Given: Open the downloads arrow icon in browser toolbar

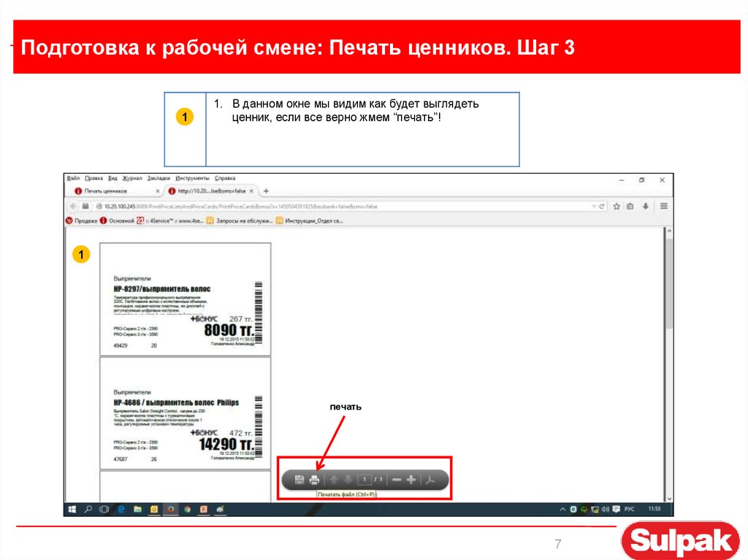Looking at the screenshot, I should pos(646,206).
